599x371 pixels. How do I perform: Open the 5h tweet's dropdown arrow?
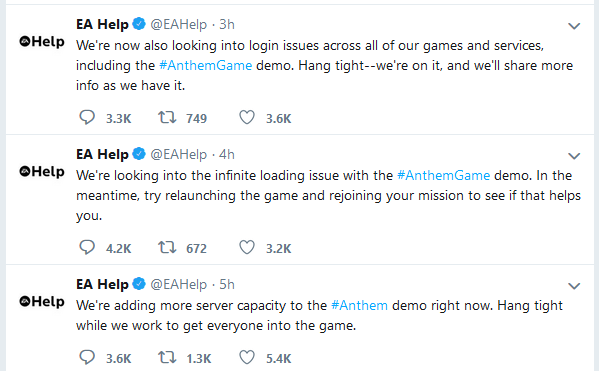point(574,286)
